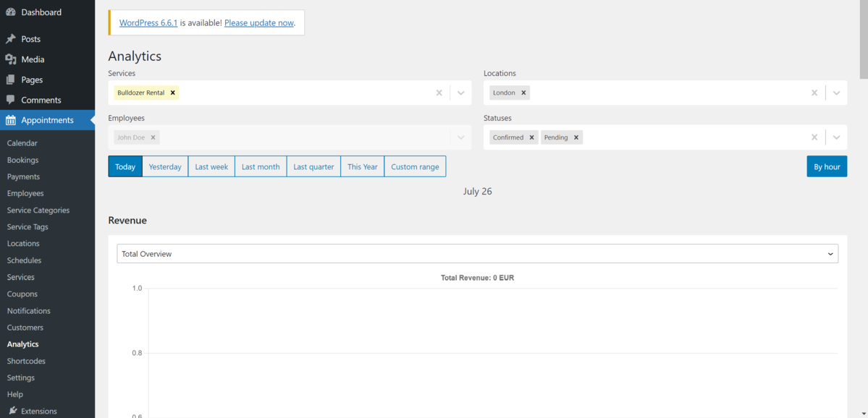The height and width of the screenshot is (418, 868).
Task: Open the Total Overview revenue dropdown
Action: (477, 254)
